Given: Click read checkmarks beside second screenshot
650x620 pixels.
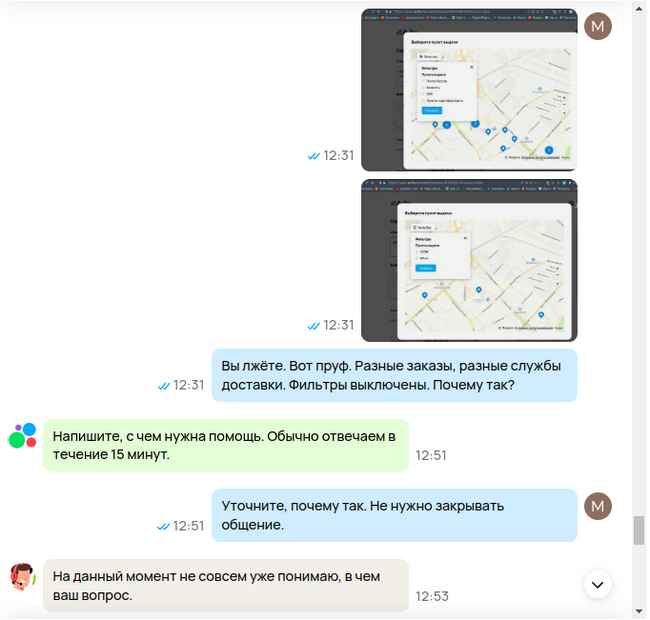Looking at the screenshot, I should (314, 326).
